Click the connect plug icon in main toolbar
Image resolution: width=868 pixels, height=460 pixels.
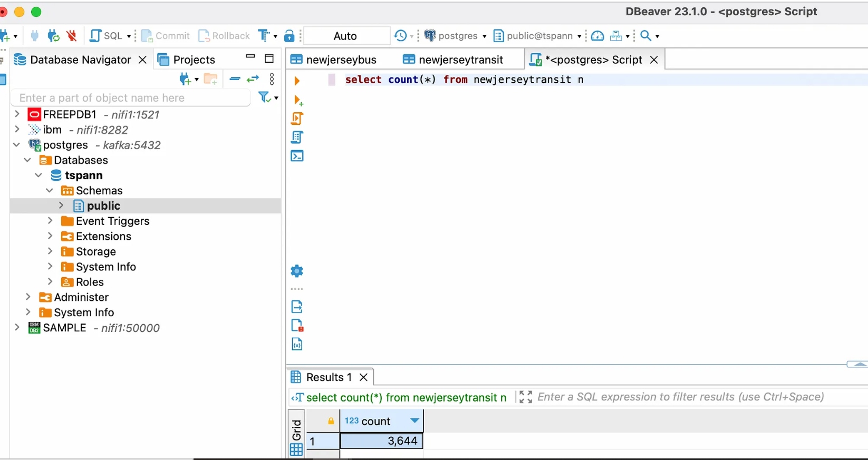coord(35,36)
